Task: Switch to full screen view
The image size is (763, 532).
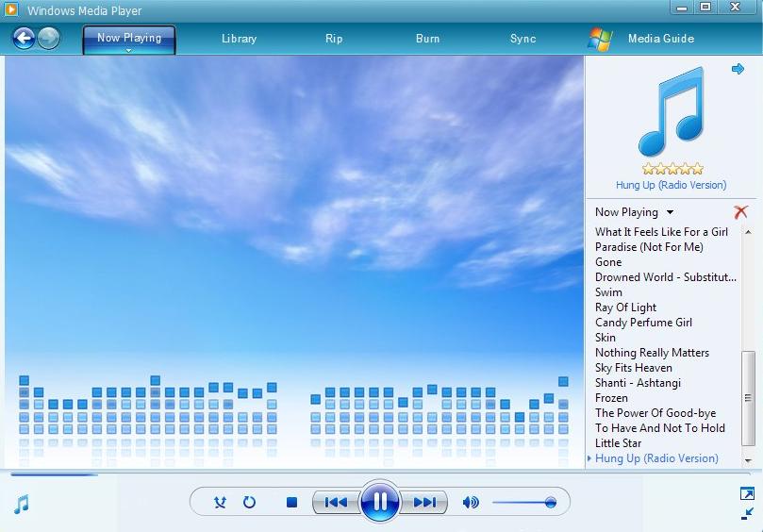Action: 746,493
